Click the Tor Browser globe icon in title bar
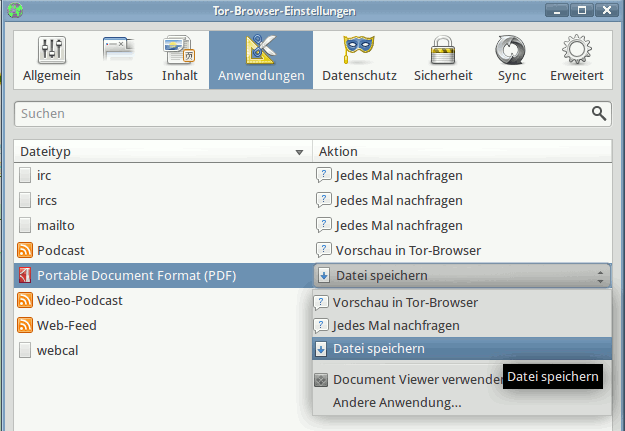The width and height of the screenshot is (625, 431). click(x=15, y=10)
